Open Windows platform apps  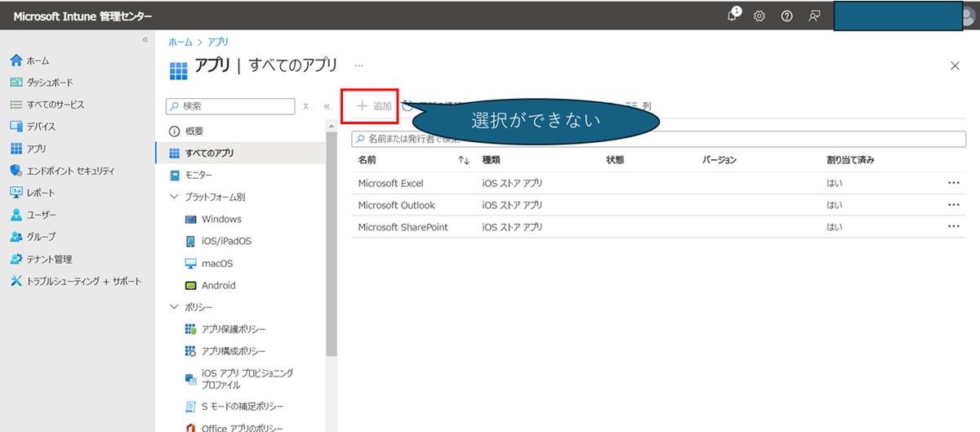221,219
